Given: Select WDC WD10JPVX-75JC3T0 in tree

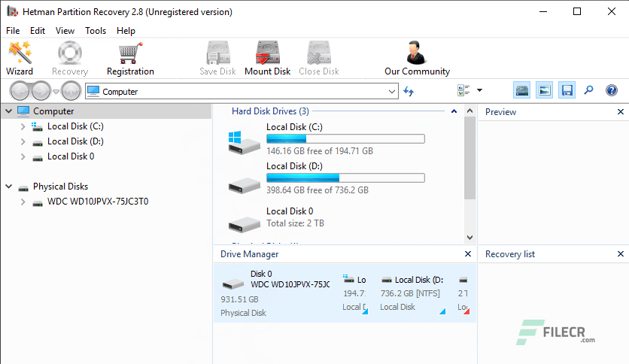Looking at the screenshot, I should [98, 202].
